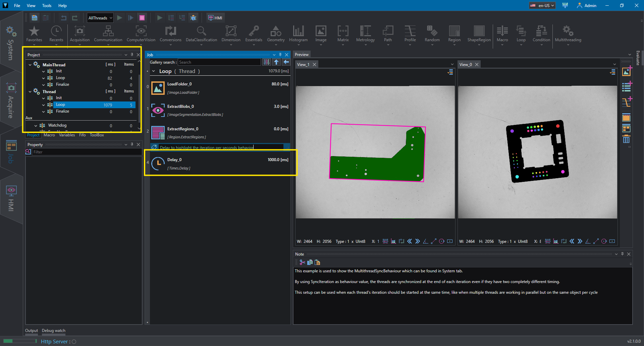Image resolution: width=644 pixels, height=346 pixels.
Task: Click the Save project icon
Action: pos(34,18)
